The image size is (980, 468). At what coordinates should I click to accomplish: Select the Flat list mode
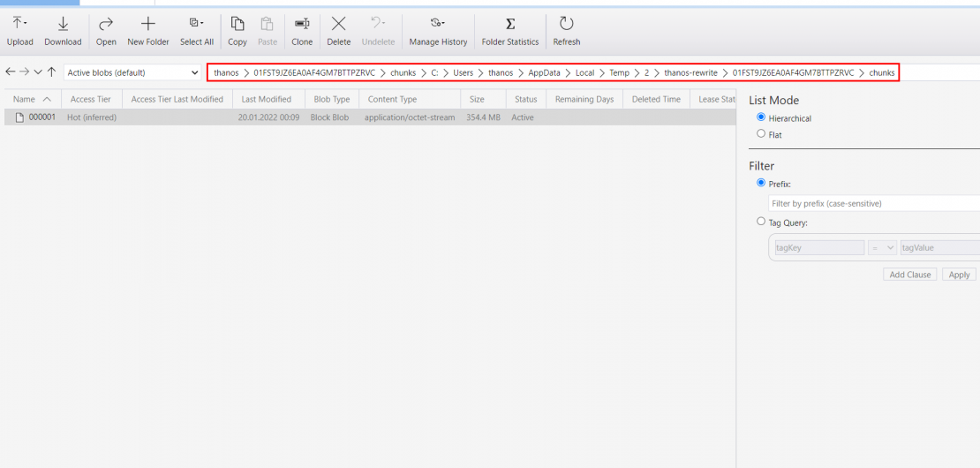coord(762,134)
